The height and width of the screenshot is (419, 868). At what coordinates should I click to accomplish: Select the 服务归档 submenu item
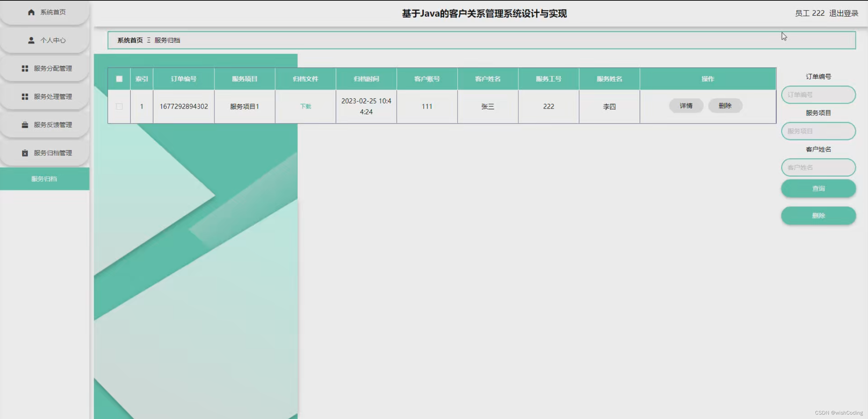click(x=44, y=179)
